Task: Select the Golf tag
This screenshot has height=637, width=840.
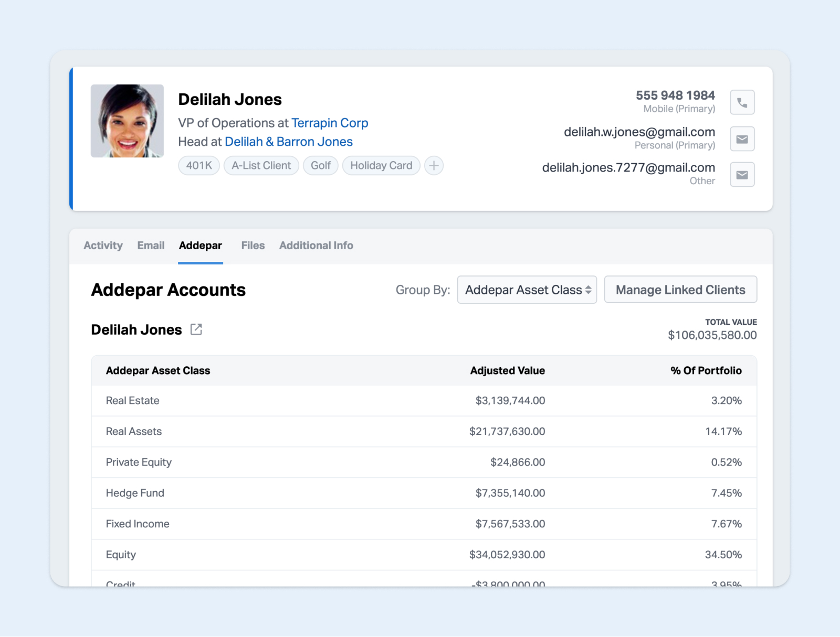Action: tap(320, 166)
